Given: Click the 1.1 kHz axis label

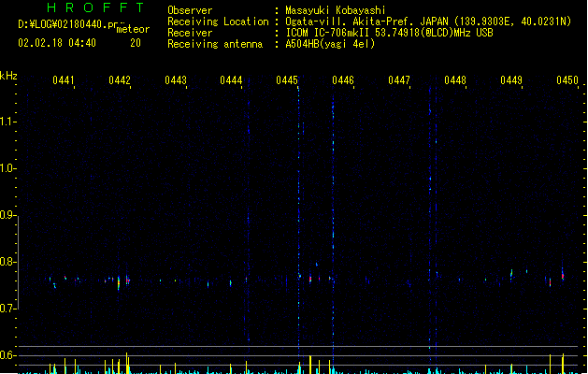Looking at the screenshot, I should click(7, 122).
